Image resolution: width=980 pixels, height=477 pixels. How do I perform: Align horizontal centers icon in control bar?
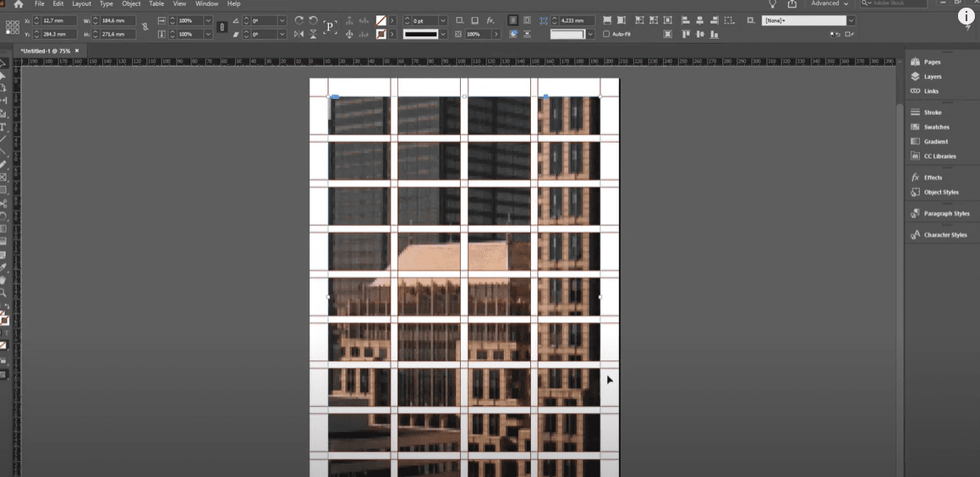click(700, 20)
